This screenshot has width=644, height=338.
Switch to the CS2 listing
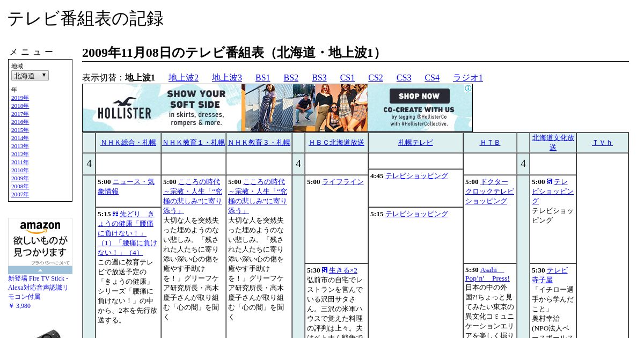click(x=376, y=77)
